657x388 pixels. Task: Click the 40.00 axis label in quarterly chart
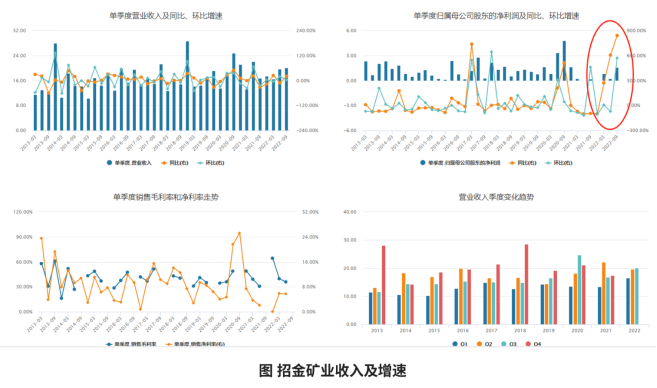pyautogui.click(x=350, y=212)
